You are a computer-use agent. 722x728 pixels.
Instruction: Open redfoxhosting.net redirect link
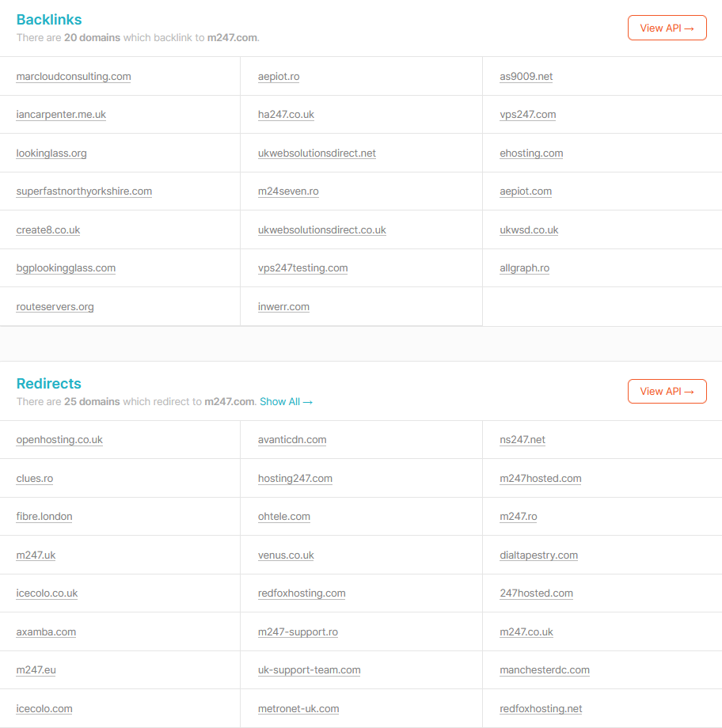pos(541,708)
